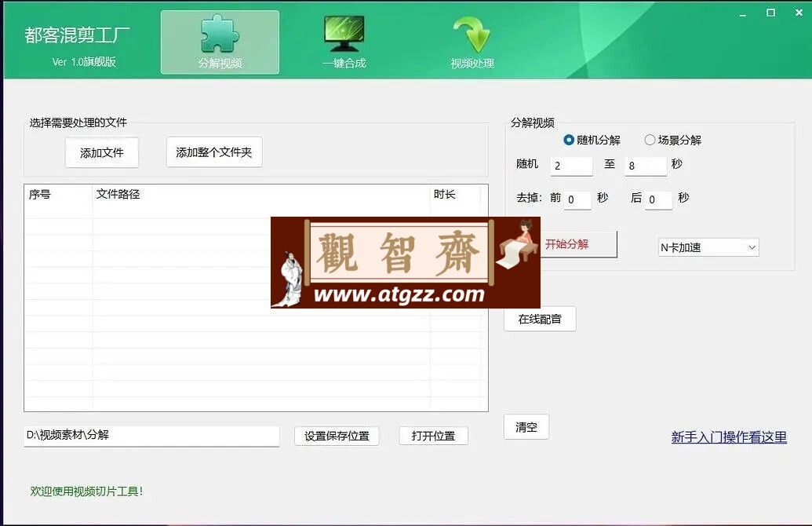Maximize the 都客混剪工厂 window
This screenshot has height=526, width=812.
pyautogui.click(x=770, y=13)
